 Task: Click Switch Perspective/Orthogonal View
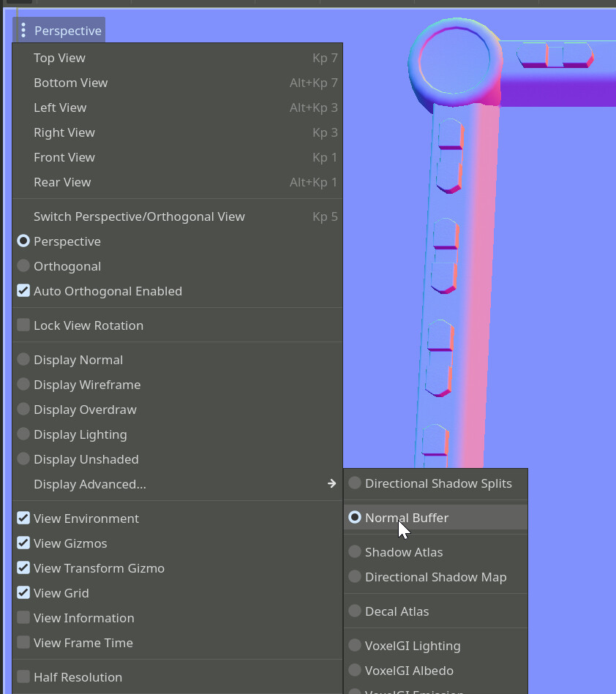pyautogui.click(x=139, y=216)
